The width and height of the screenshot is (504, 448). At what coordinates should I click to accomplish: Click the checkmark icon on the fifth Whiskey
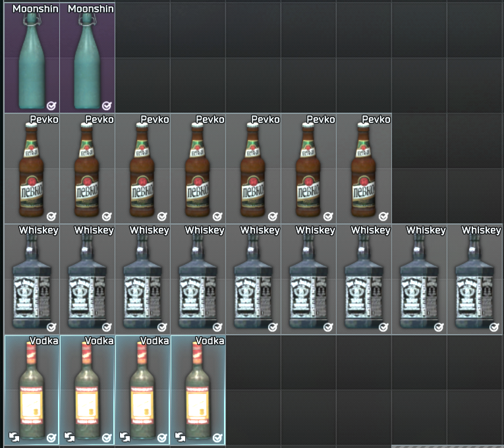273,327
